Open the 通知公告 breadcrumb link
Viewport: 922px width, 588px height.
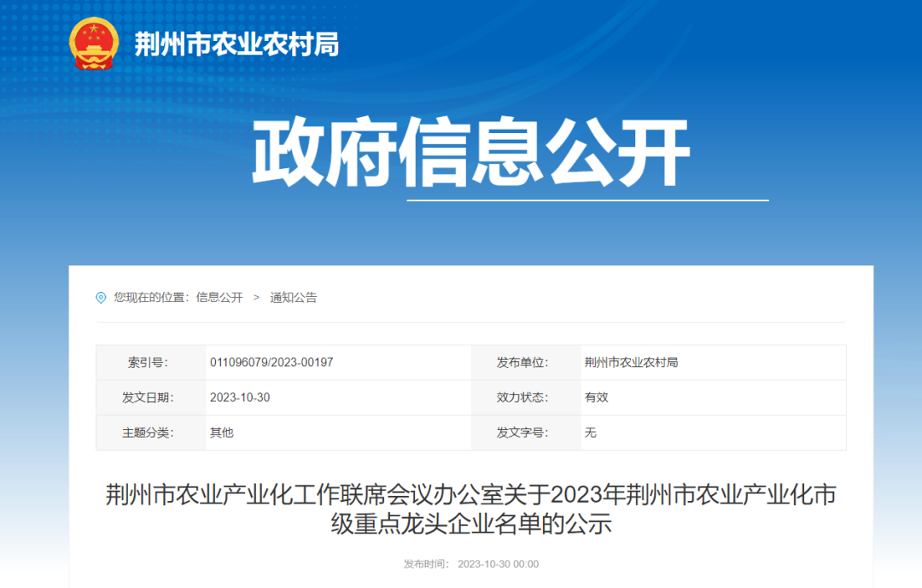click(295, 297)
